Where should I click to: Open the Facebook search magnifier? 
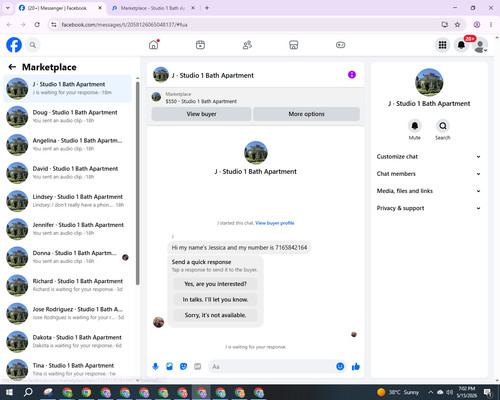pyautogui.click(x=33, y=45)
